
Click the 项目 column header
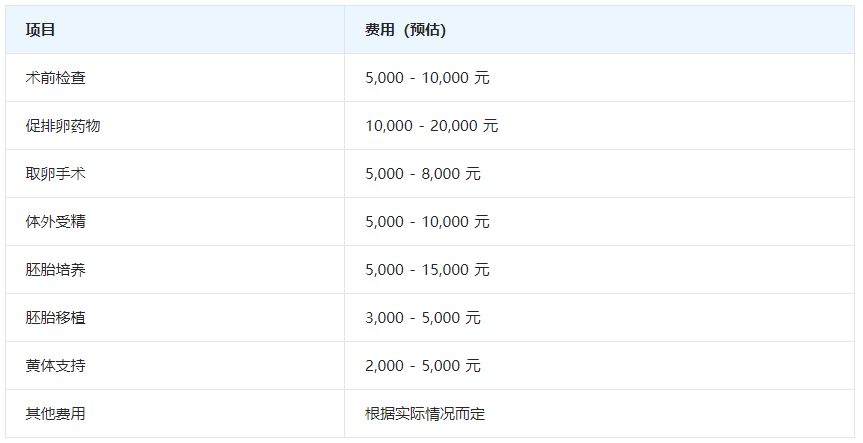40,30
